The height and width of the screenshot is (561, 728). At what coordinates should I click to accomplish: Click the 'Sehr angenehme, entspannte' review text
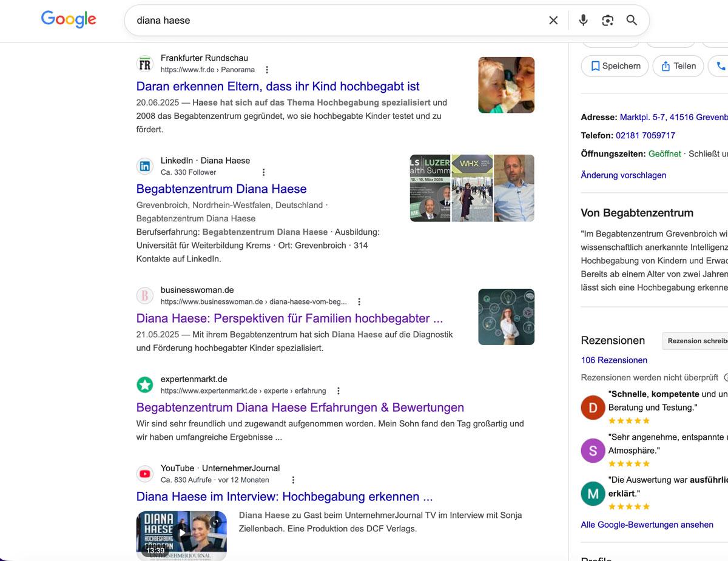pos(668,443)
